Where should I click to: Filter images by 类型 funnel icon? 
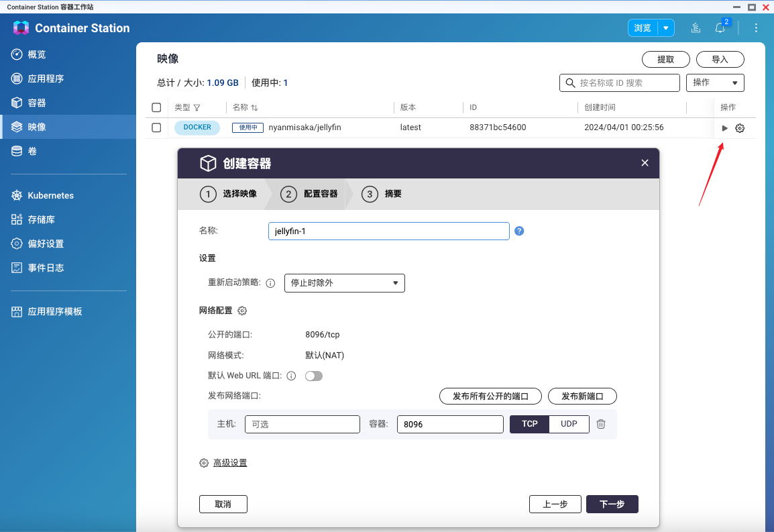pyautogui.click(x=197, y=108)
